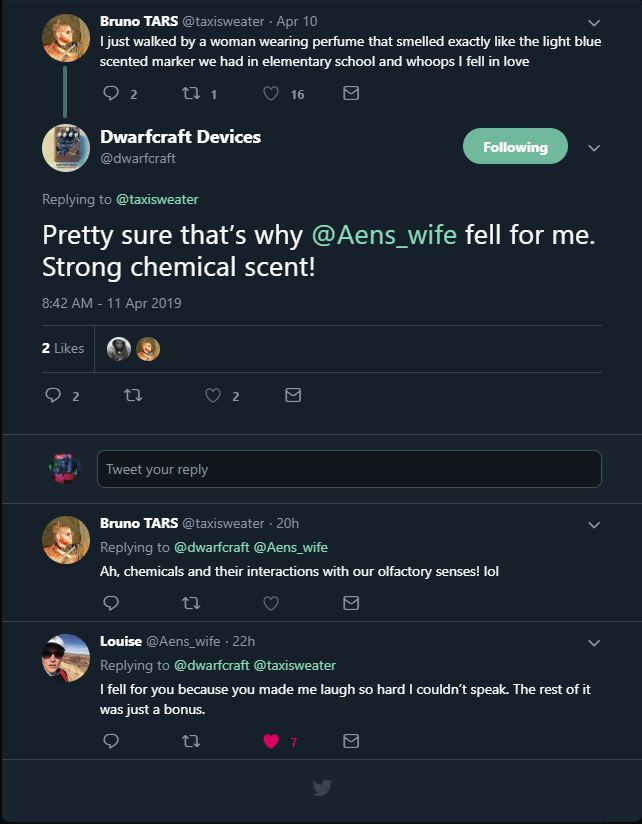Reply to Bruno's olfactory senses tweet
This screenshot has width=642, height=824.
point(111,603)
